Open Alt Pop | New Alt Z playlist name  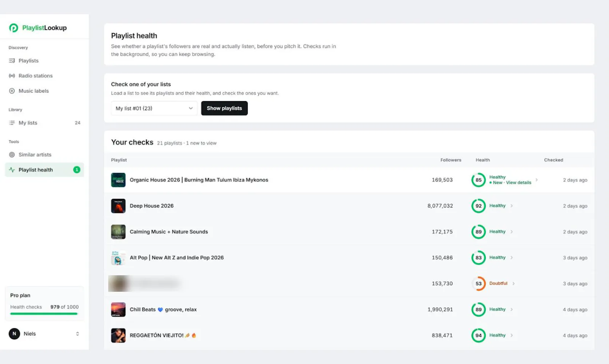pyautogui.click(x=177, y=258)
